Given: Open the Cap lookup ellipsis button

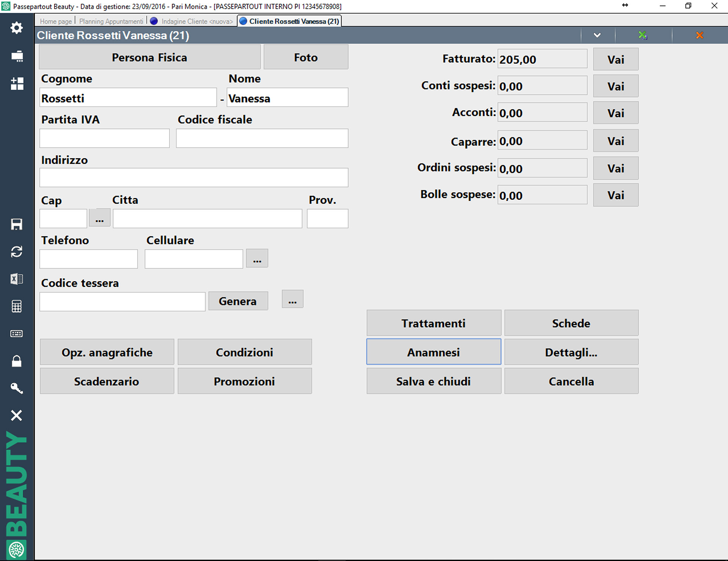Looking at the screenshot, I should coord(100,218).
